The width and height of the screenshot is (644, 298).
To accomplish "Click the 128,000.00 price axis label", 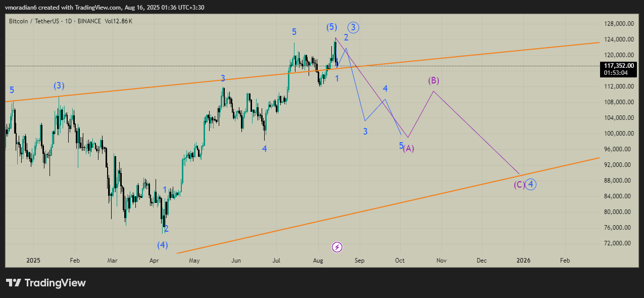I will point(619,24).
